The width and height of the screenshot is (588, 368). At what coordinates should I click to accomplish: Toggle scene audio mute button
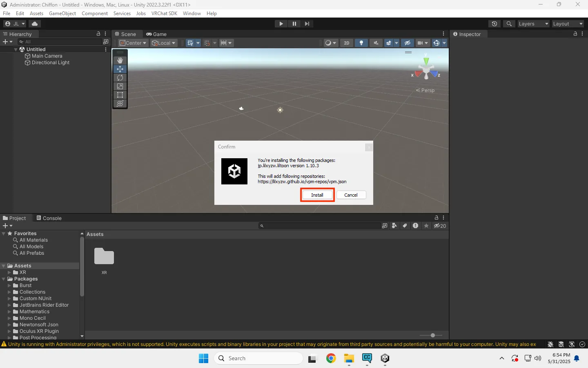pos(376,43)
